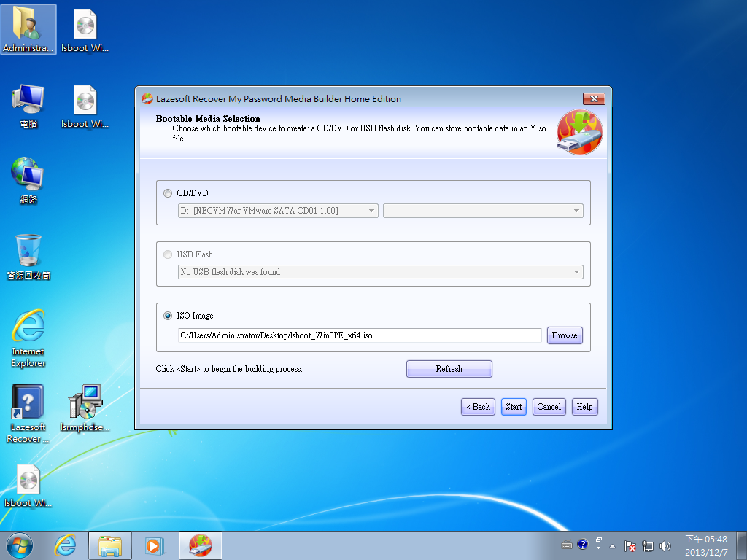
Task: Select the lsrmphdse installer icon on desktop
Action: [x=85, y=408]
